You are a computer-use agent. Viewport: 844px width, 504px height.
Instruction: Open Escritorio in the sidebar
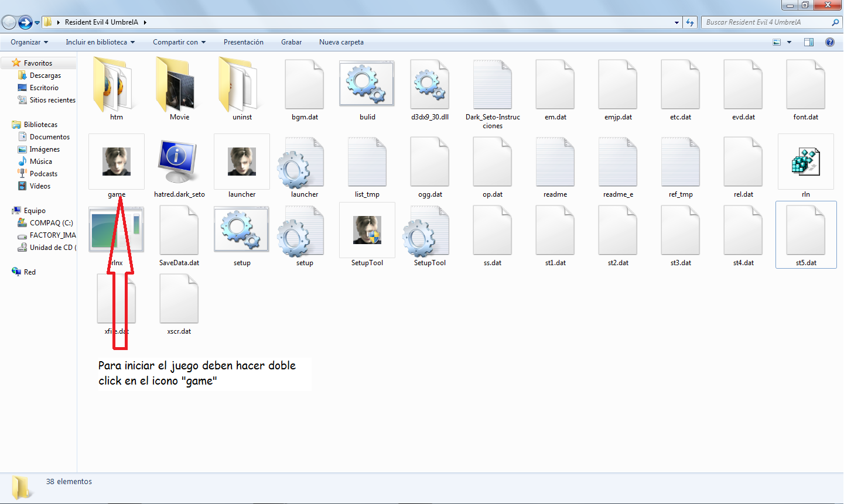44,88
